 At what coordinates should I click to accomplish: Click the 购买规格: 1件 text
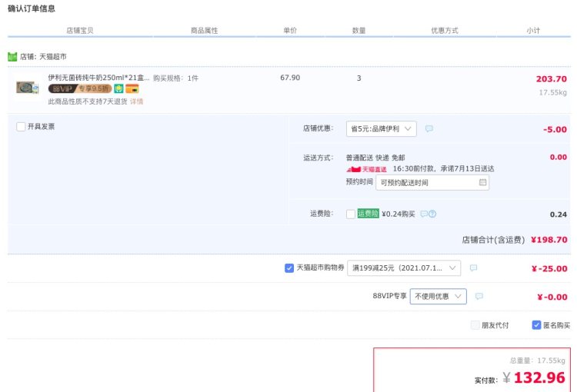tap(175, 78)
